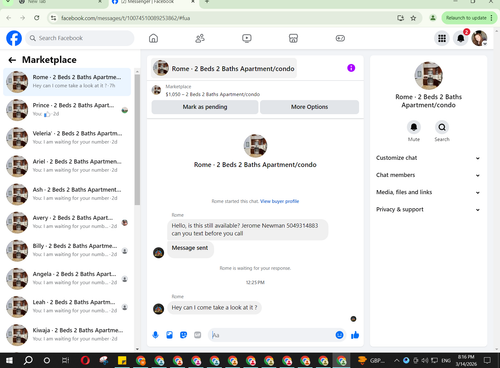This screenshot has height=368, width=500.
Task: Switch to the New Tab browser tab
Action: 60,2
